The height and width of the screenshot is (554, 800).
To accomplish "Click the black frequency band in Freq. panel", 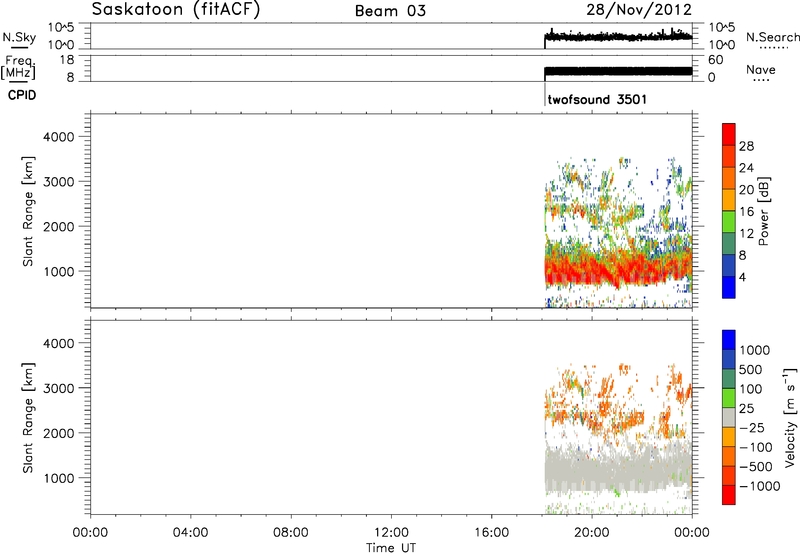I will [618, 72].
